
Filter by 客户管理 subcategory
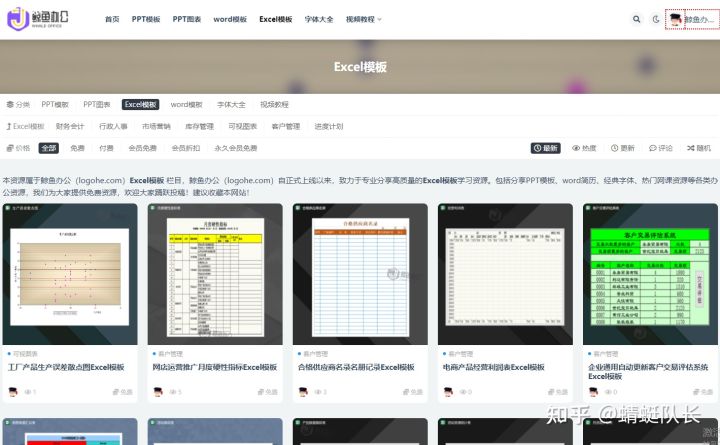[286, 126]
